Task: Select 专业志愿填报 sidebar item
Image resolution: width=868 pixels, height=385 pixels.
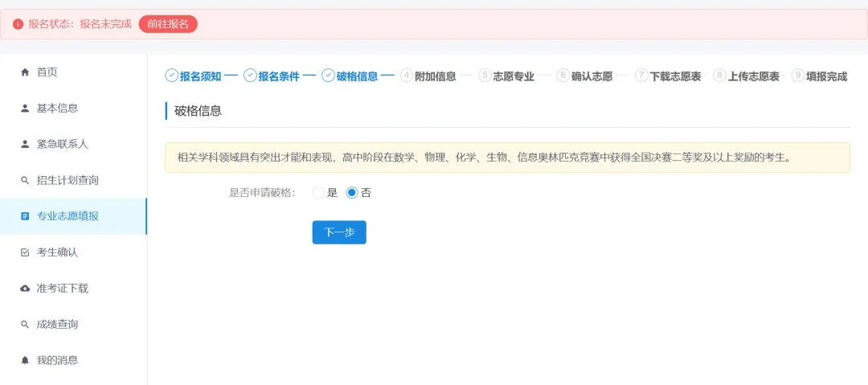Action: click(73, 216)
